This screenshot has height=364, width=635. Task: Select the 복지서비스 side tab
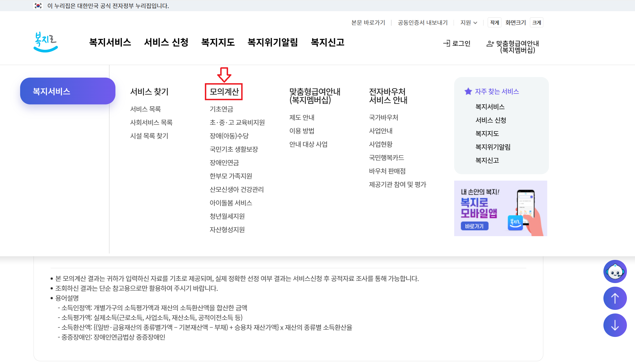point(68,91)
